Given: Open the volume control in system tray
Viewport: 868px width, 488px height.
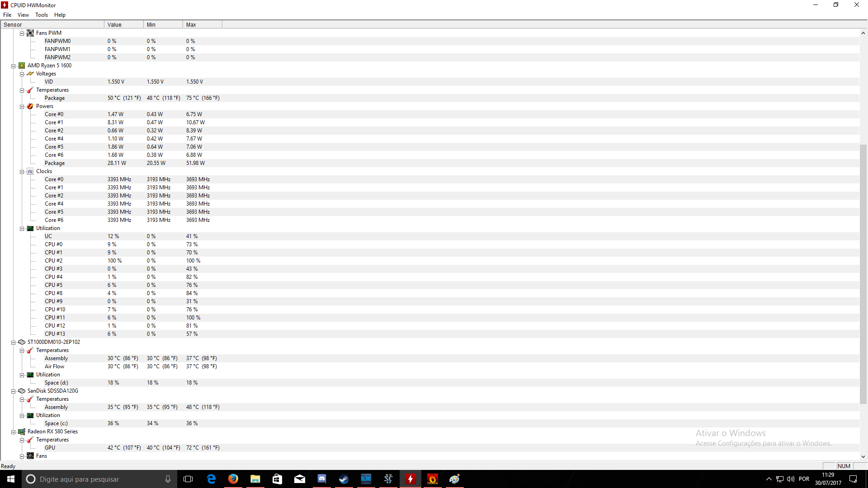Looking at the screenshot, I should click(791, 479).
